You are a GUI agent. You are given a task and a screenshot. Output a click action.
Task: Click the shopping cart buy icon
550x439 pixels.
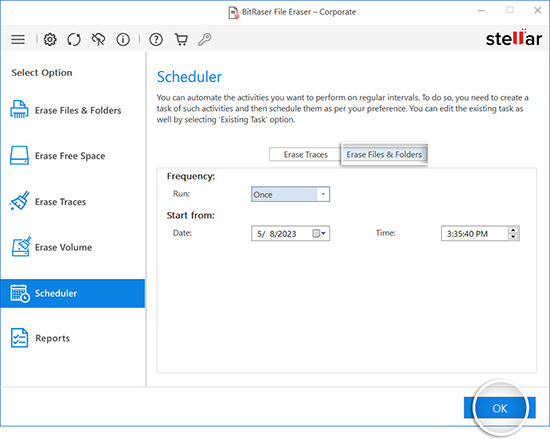(181, 39)
